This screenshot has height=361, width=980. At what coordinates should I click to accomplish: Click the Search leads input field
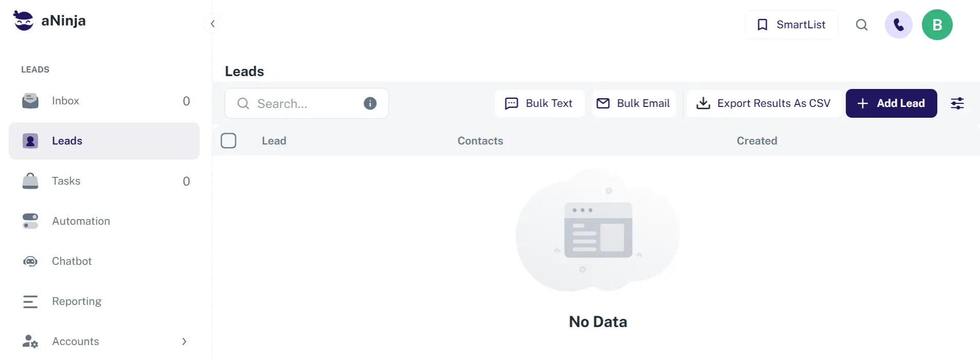(x=304, y=104)
